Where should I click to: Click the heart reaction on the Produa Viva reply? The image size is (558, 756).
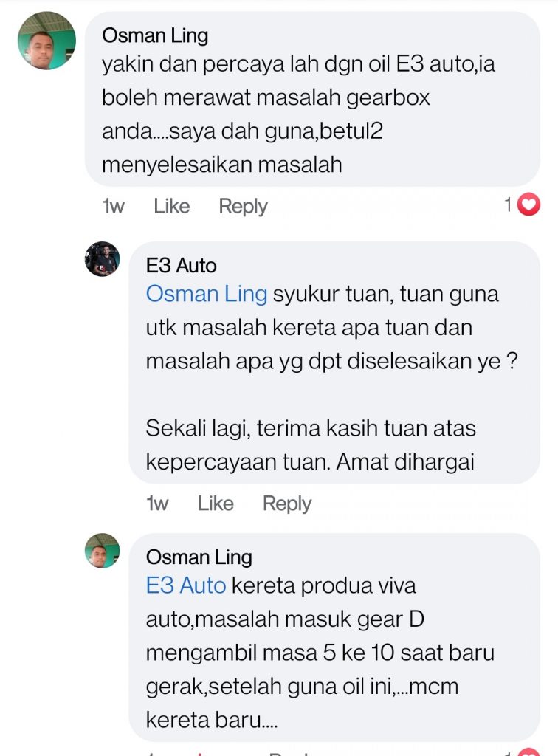[x=530, y=751]
